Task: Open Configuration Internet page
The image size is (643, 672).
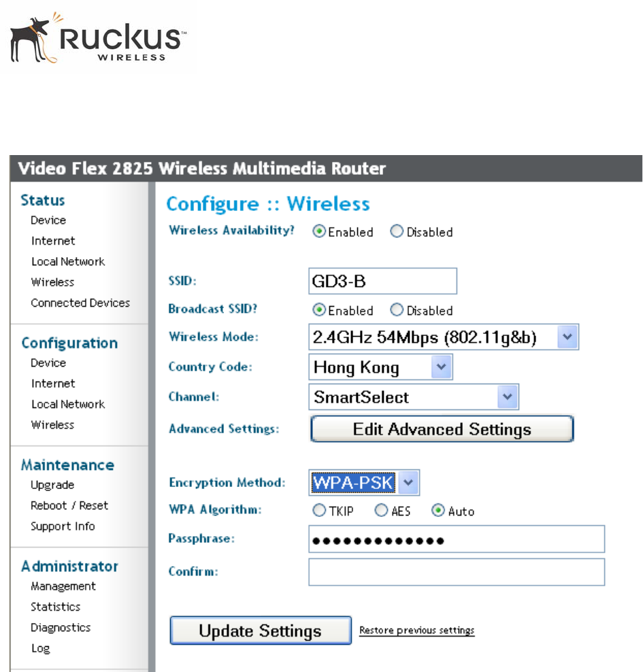Action: coord(53,384)
